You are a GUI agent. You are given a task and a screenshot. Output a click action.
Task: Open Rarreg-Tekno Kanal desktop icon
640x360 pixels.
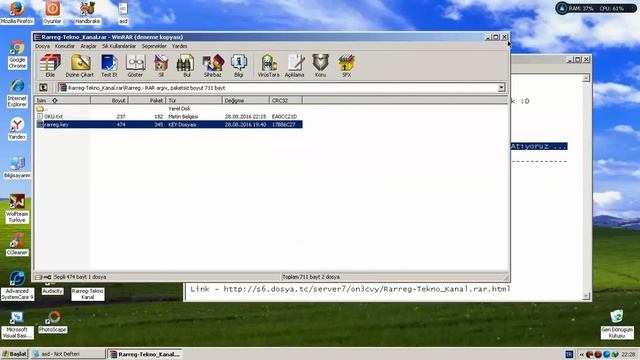[87, 293]
